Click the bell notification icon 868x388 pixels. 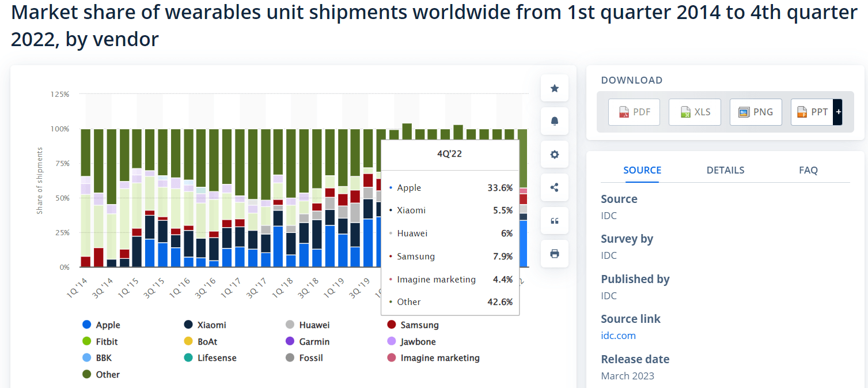tap(555, 121)
